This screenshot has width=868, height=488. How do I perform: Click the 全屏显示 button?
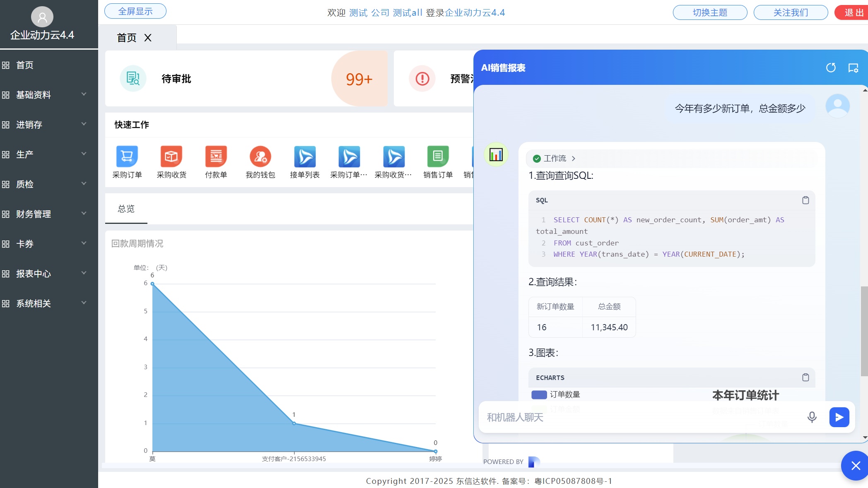pyautogui.click(x=135, y=12)
